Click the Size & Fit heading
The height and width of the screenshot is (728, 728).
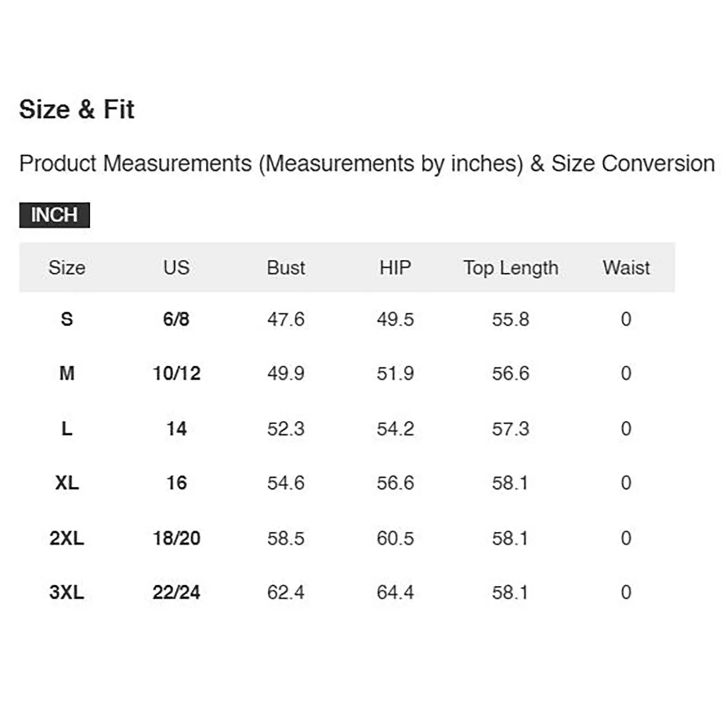(x=77, y=109)
